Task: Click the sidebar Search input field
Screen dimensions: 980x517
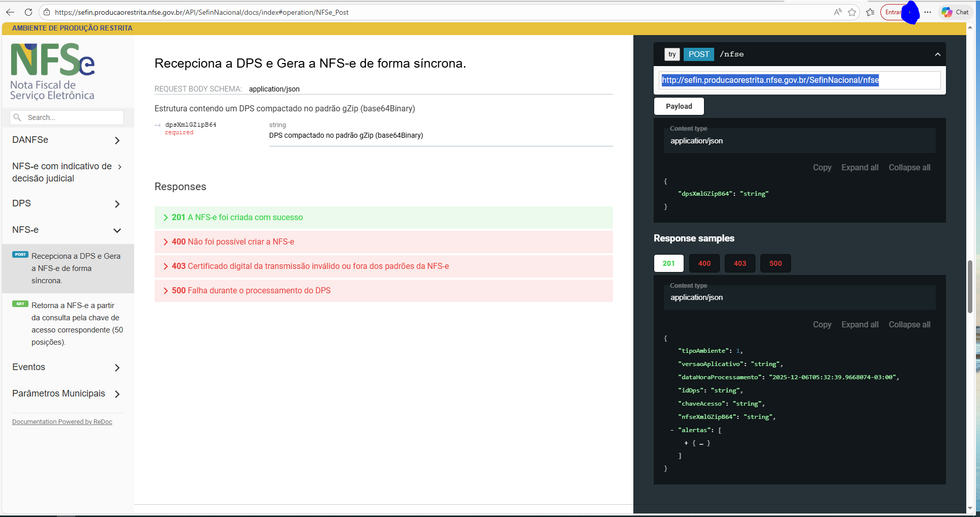Action: coord(71,117)
